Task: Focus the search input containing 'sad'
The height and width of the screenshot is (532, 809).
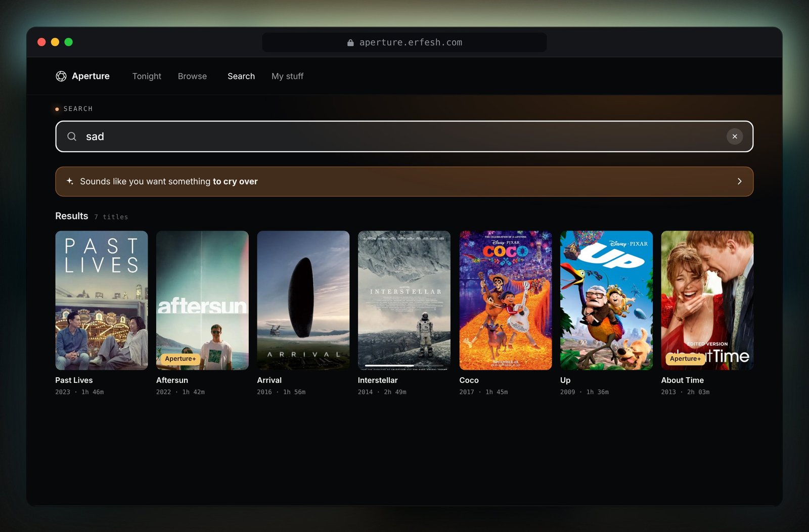Action: tap(404, 137)
